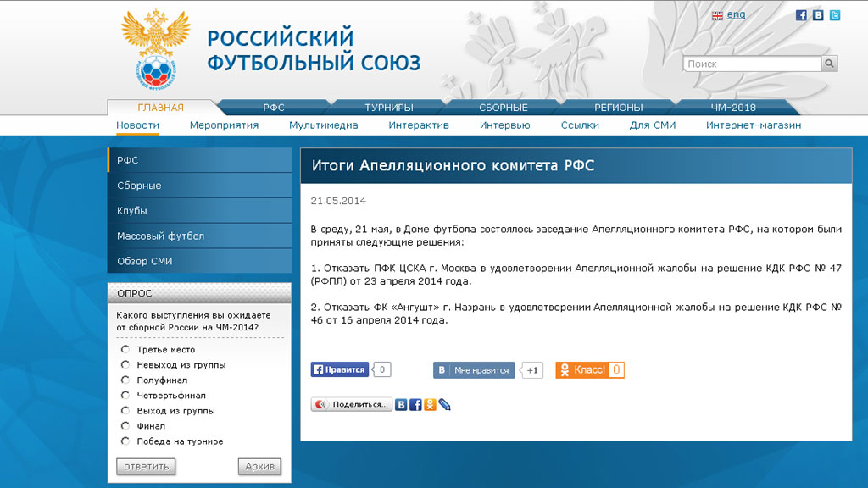Click into the Поиск search field

coord(753,64)
